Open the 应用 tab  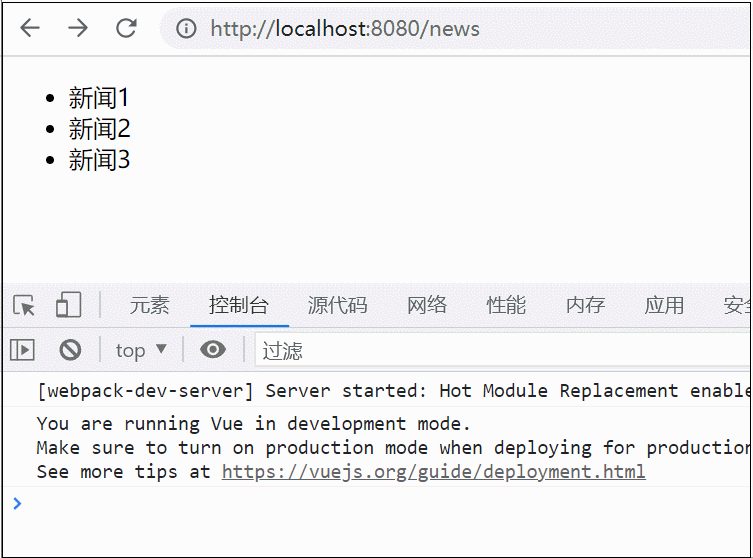[x=664, y=305]
